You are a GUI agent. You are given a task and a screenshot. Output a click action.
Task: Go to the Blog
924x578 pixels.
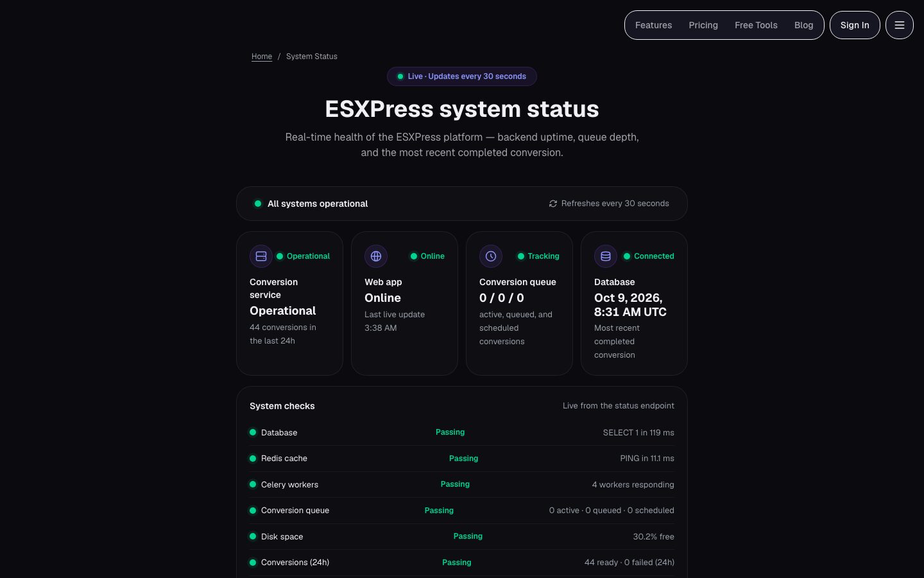tap(803, 25)
